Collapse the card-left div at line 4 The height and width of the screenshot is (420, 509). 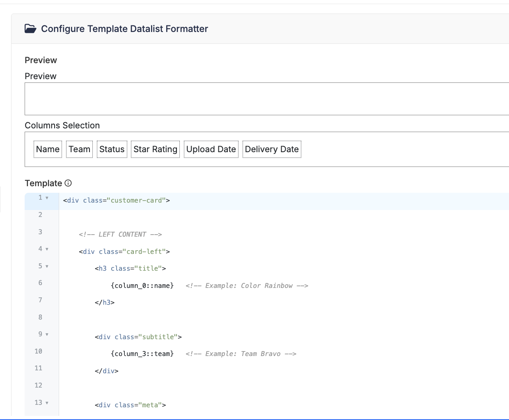(47, 249)
